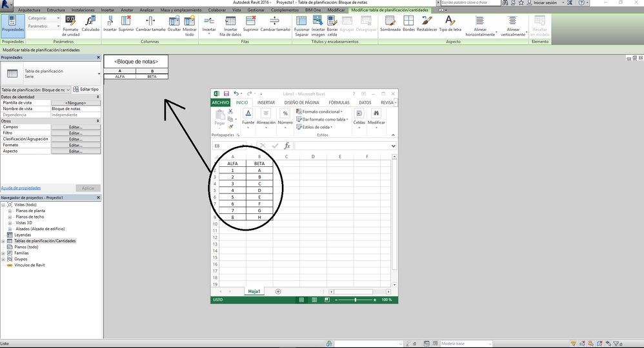Expand Familias tree node
The height and width of the screenshot is (348, 644).
[3, 253]
